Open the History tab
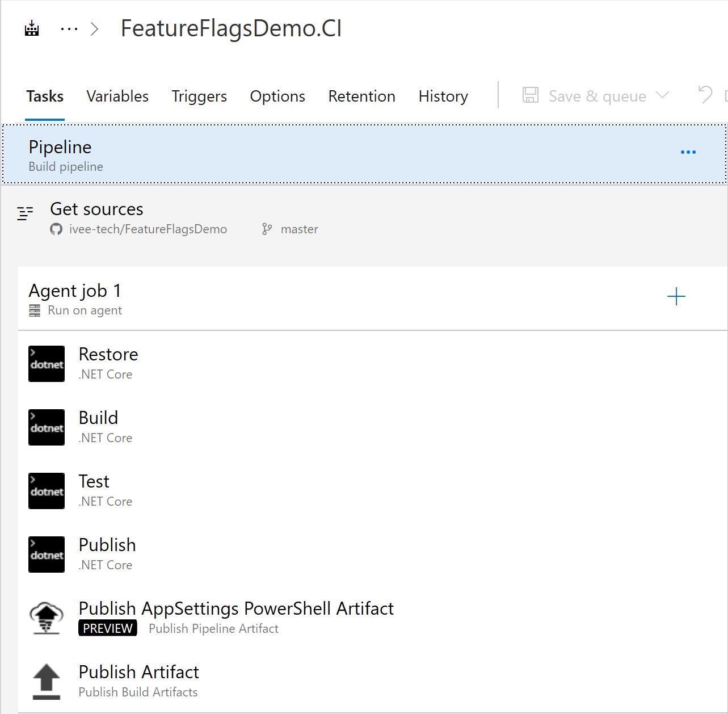Image resolution: width=728 pixels, height=714 pixels. click(x=443, y=96)
